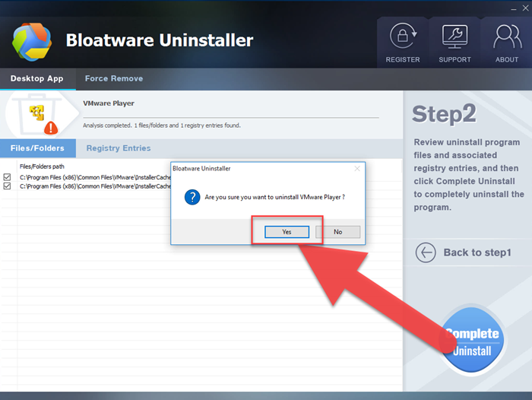Click the VMware Player program name
Viewport: 532px width, 400px height.
(109, 103)
